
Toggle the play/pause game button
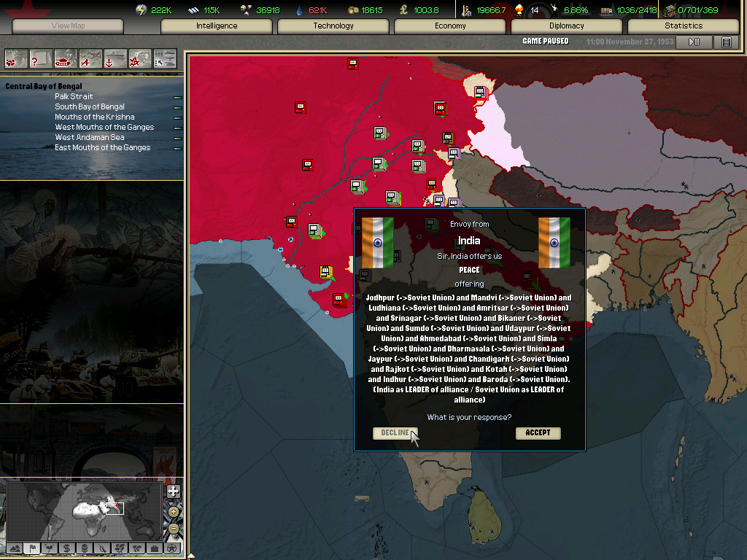pos(694,42)
